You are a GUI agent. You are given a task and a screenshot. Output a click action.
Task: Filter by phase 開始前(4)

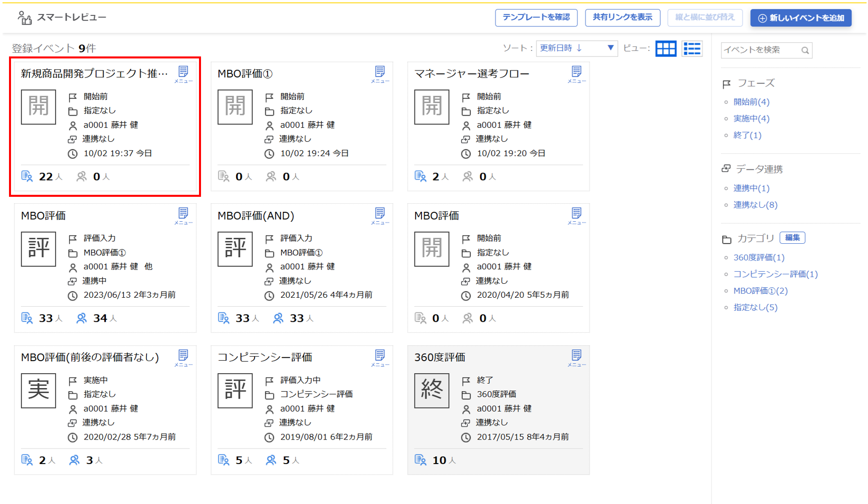point(751,102)
